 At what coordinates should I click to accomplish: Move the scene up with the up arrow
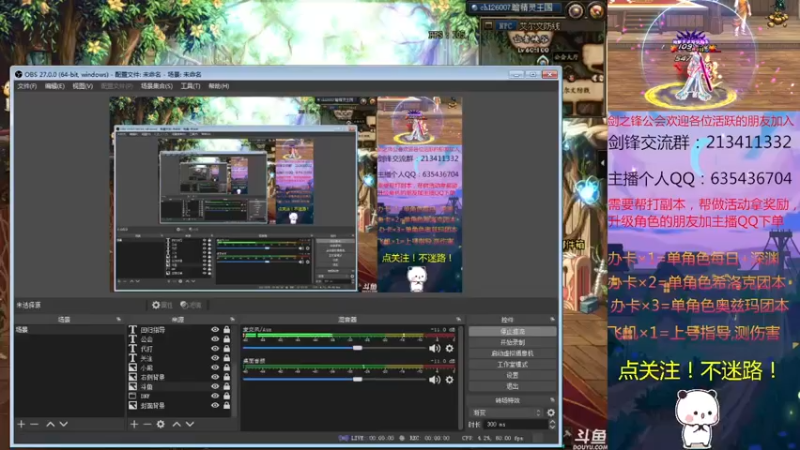click(x=51, y=424)
